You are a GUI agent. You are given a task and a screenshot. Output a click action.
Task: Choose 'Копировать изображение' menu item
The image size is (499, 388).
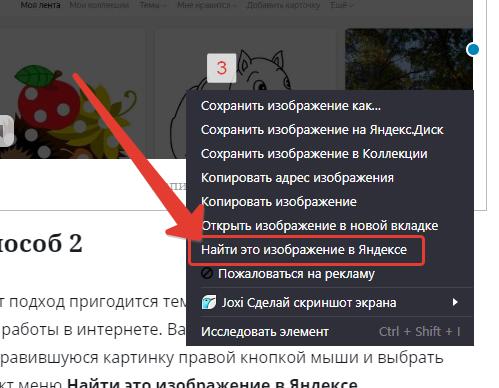click(330, 202)
